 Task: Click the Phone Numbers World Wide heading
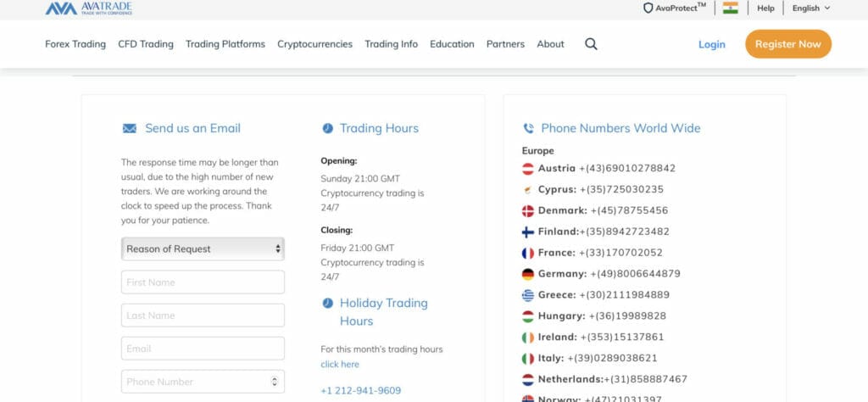coord(620,128)
